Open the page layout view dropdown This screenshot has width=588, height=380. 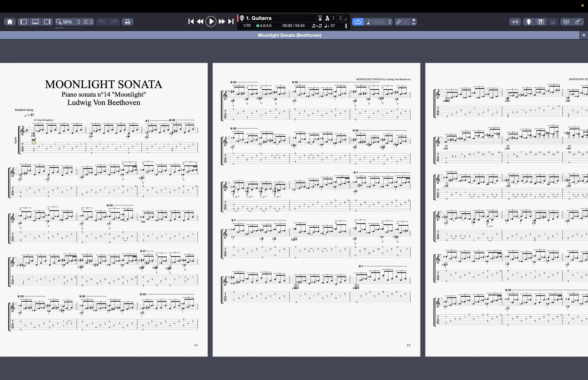click(88, 22)
